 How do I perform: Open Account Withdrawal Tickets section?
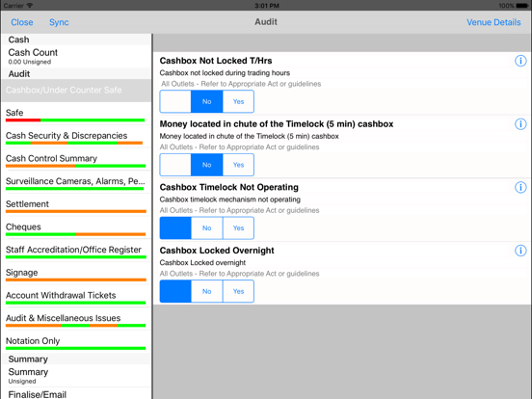point(76,296)
